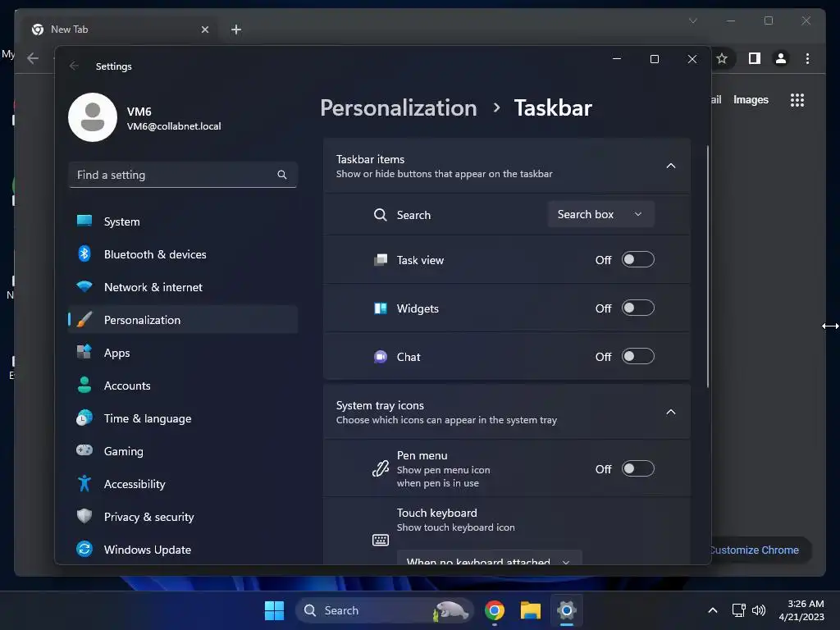Open Chrome's three-dot menu

coord(807,58)
